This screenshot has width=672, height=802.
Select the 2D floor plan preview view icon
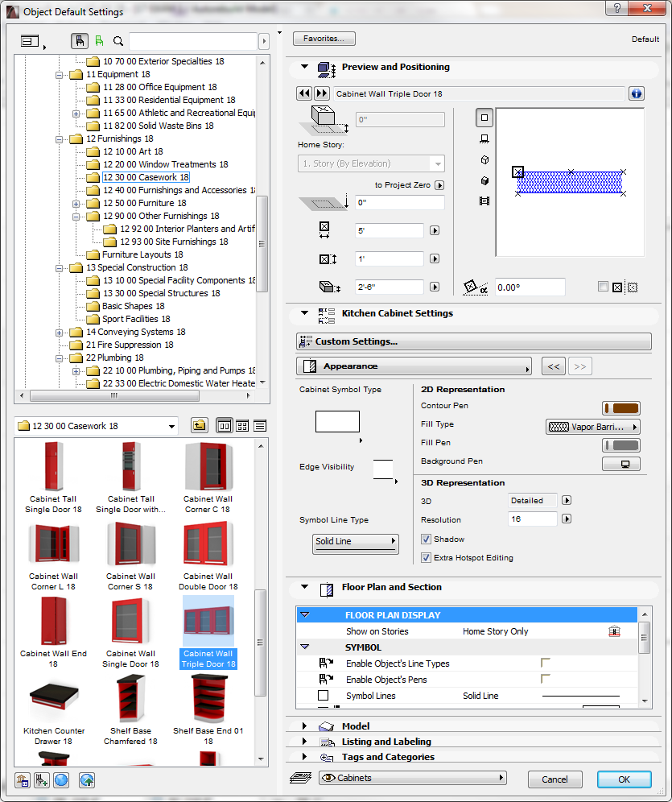[484, 117]
